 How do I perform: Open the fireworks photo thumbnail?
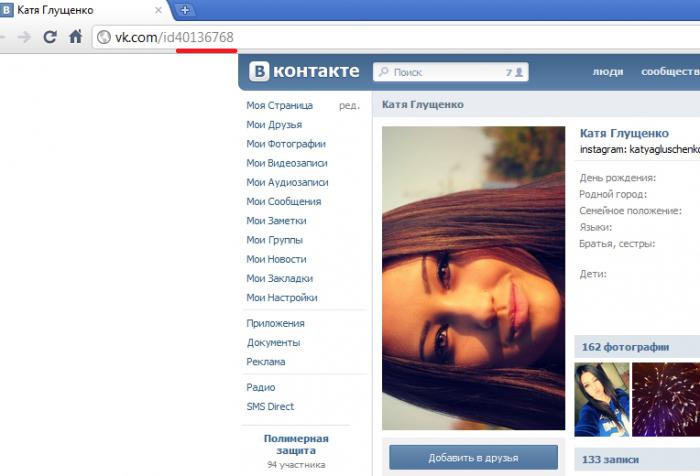click(x=666, y=399)
